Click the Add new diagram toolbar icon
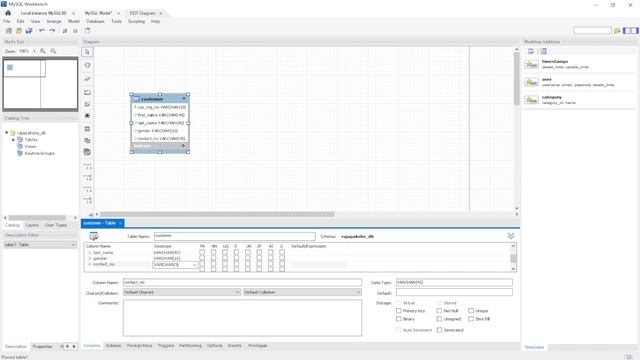This screenshot has width=640, height=360. (87, 31)
